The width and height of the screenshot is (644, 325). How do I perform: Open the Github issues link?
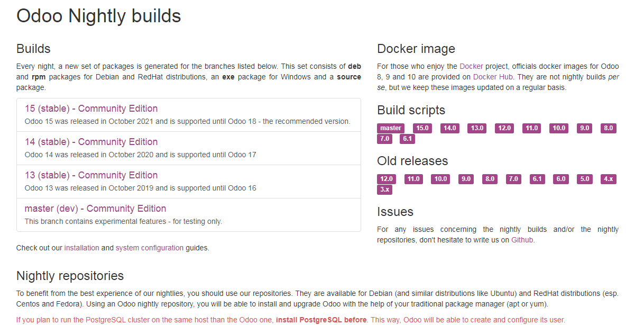coord(522,240)
